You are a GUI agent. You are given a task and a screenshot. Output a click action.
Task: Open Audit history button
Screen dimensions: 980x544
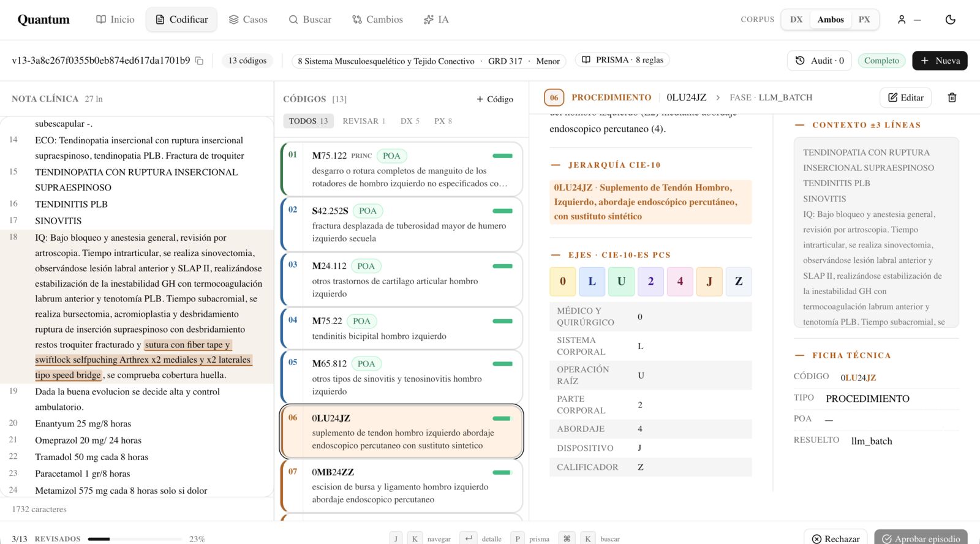(x=820, y=61)
